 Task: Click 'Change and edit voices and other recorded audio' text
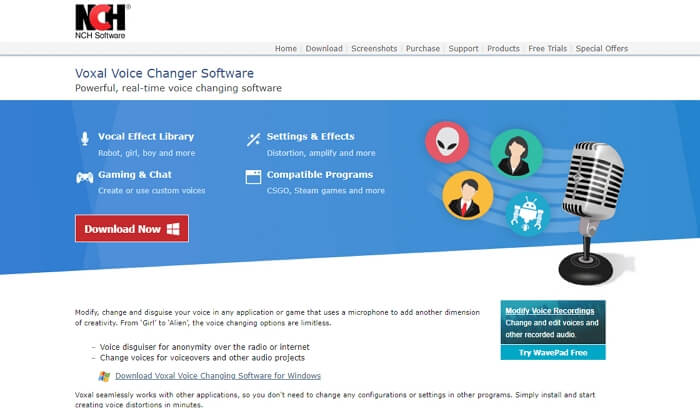point(552,329)
